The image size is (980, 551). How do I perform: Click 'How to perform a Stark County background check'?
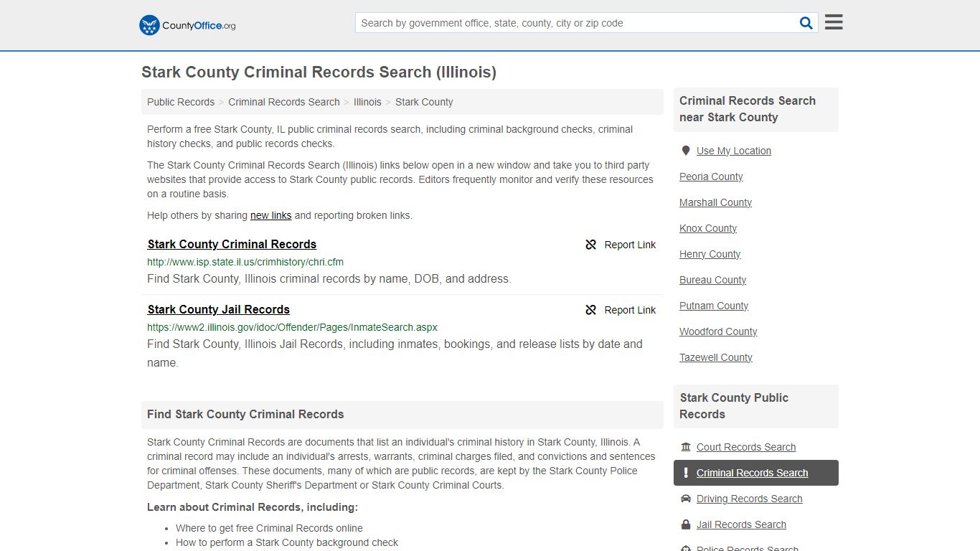click(x=287, y=542)
